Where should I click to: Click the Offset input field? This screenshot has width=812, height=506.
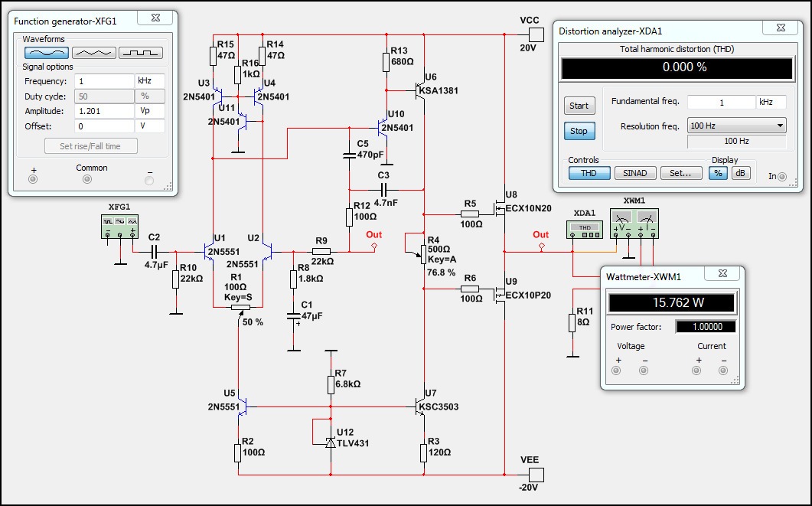tap(105, 126)
